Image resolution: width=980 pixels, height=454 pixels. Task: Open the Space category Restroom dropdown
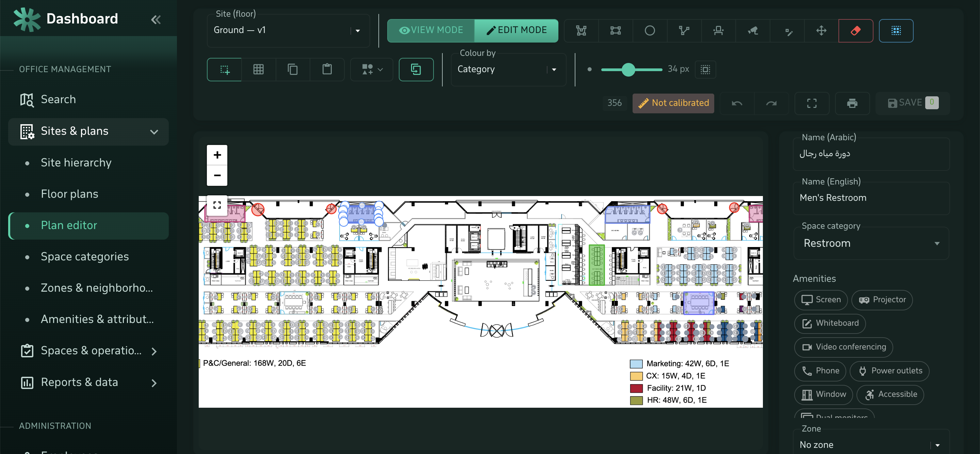[871, 244]
